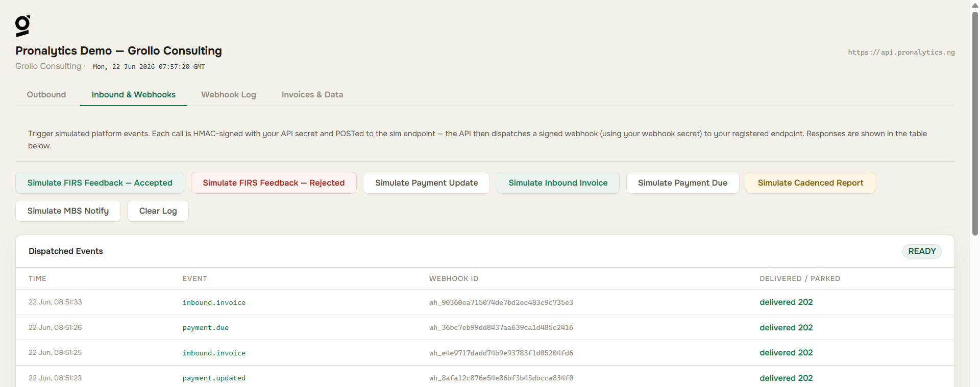Click the 08:51:26 timestamp cell
Image resolution: width=980 pixels, height=387 pixels.
(x=55, y=328)
